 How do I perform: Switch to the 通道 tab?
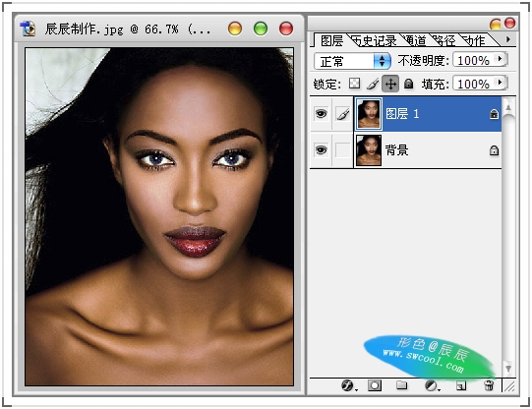415,41
